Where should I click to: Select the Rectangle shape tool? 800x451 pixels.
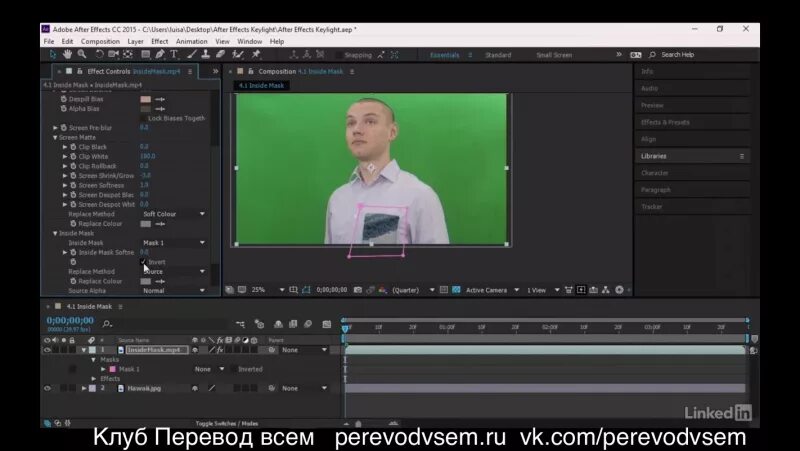point(146,54)
